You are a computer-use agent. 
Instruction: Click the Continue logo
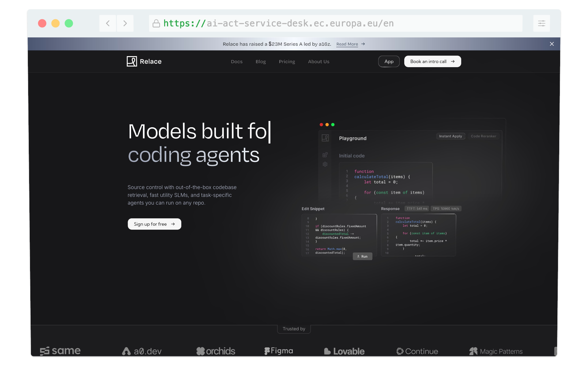[417, 351]
